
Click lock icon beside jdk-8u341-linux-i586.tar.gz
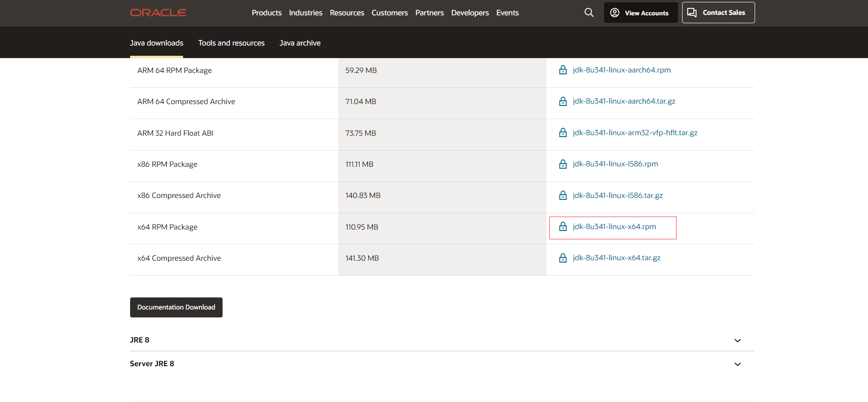pyautogui.click(x=563, y=196)
